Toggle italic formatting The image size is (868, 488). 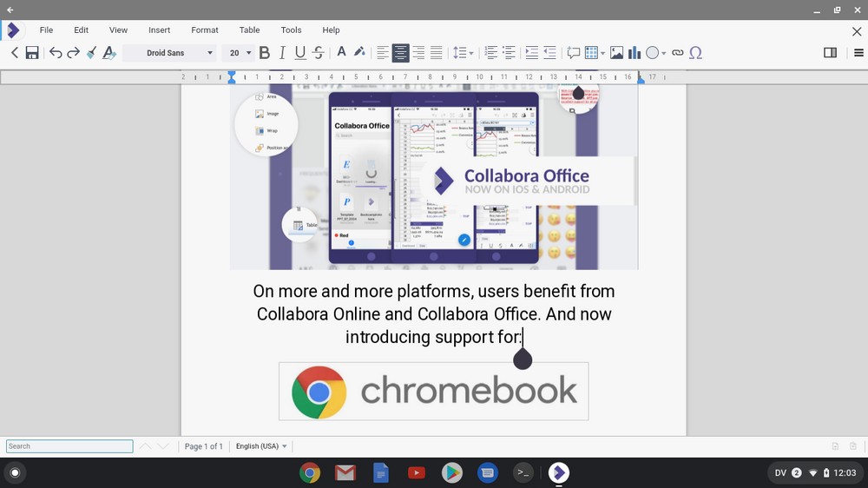pos(282,53)
